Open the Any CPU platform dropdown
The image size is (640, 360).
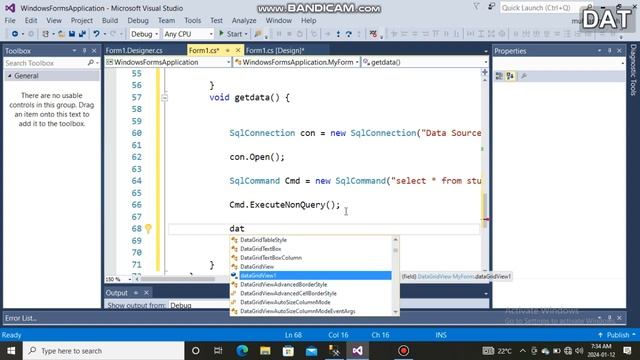188,34
